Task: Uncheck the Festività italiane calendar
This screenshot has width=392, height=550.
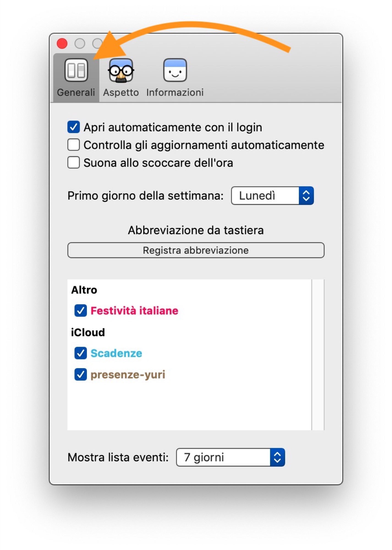Action: [x=81, y=311]
